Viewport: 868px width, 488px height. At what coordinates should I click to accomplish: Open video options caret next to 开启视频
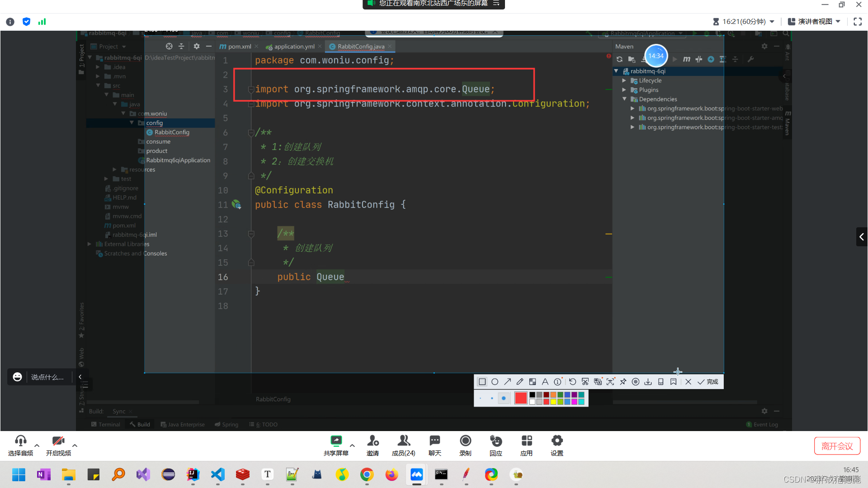coord(75,445)
